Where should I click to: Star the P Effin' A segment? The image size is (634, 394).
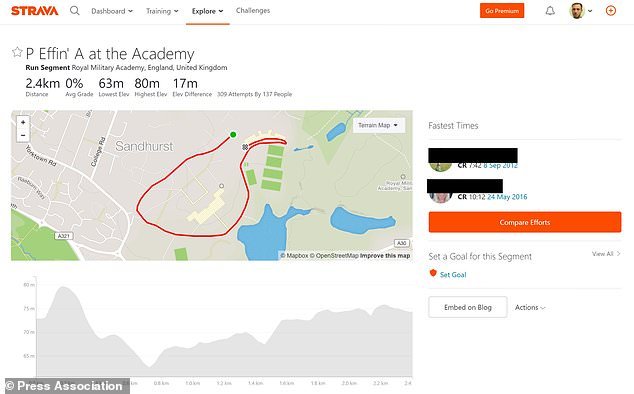[x=17, y=52]
